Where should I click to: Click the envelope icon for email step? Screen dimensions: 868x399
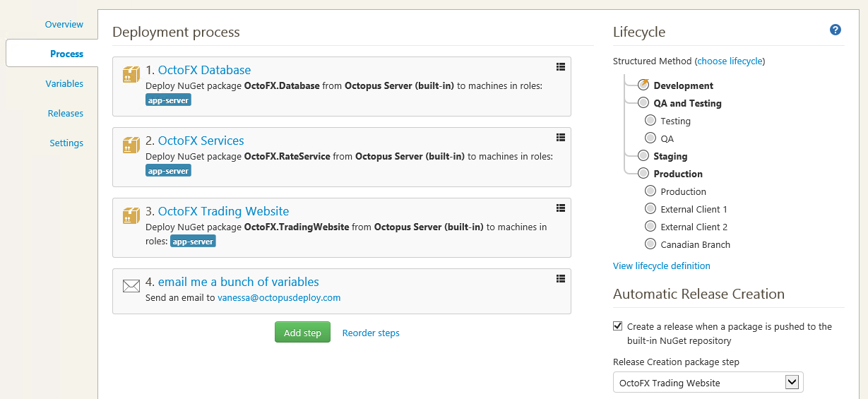131,286
